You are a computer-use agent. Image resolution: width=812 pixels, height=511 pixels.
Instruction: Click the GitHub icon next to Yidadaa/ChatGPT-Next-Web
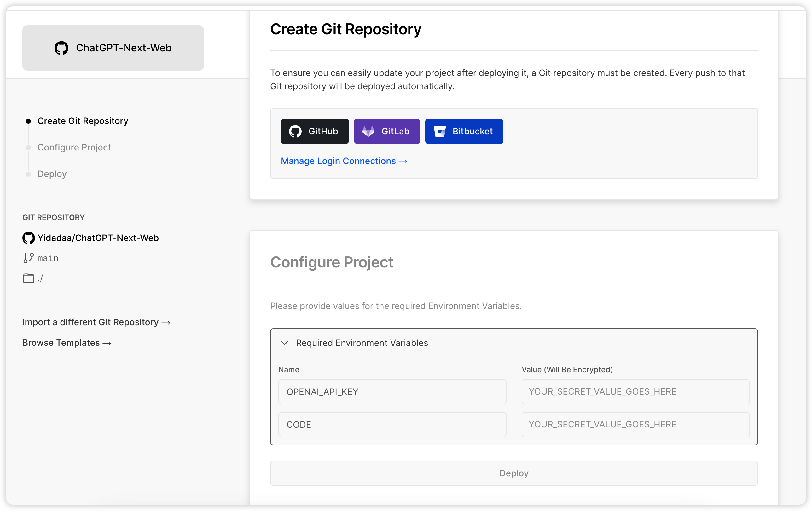tap(28, 238)
